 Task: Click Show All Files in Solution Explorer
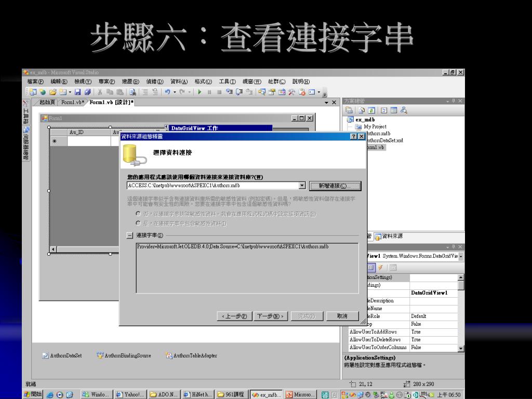pos(362,110)
